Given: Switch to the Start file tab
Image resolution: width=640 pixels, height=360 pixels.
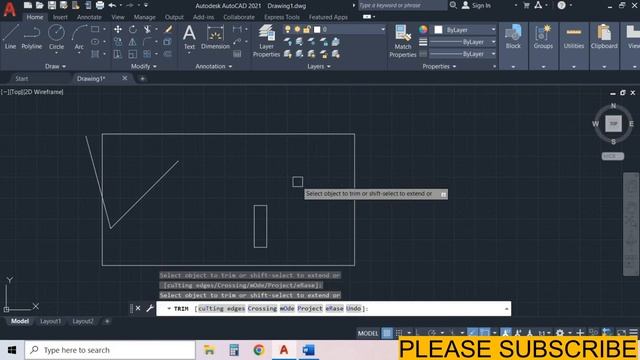Looking at the screenshot, I should pyautogui.click(x=22, y=78).
